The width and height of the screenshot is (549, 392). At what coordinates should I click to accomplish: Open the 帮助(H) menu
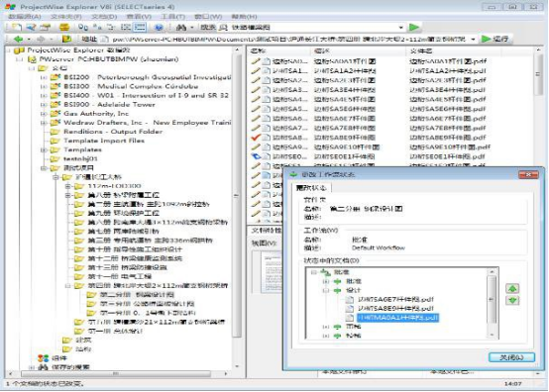244,17
